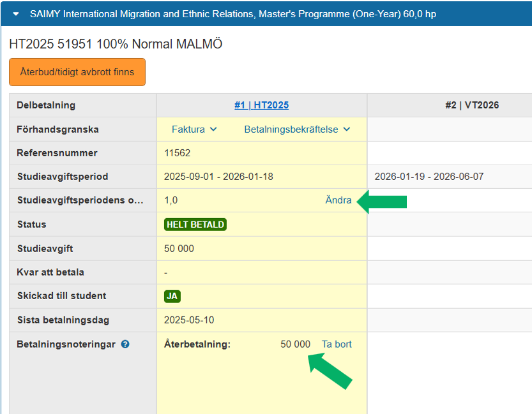Click the Betalningsnoteringar row label
Image resolution: width=532 pixels, height=414 pixels.
point(66,344)
